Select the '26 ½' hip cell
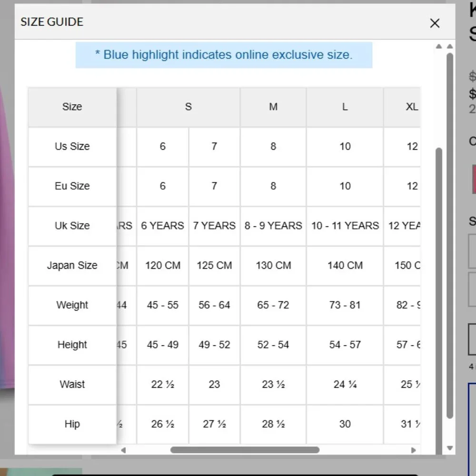The width and height of the screenshot is (476, 476). point(163,424)
